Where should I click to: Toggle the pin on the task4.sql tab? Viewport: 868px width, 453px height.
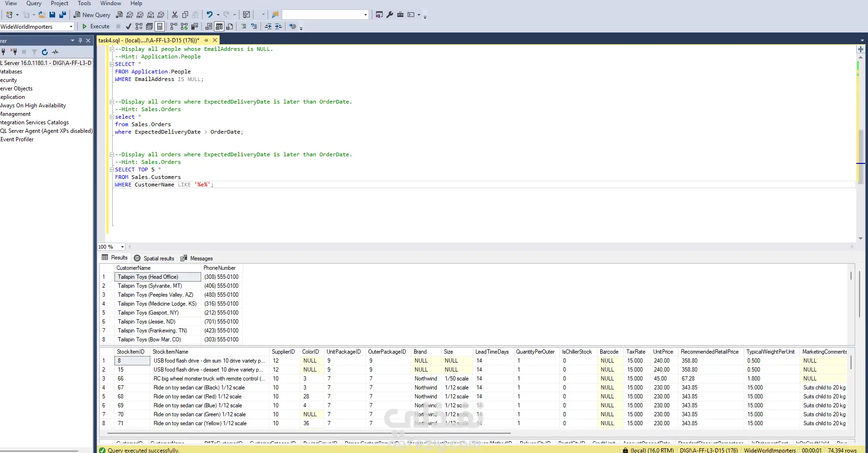[x=206, y=40]
